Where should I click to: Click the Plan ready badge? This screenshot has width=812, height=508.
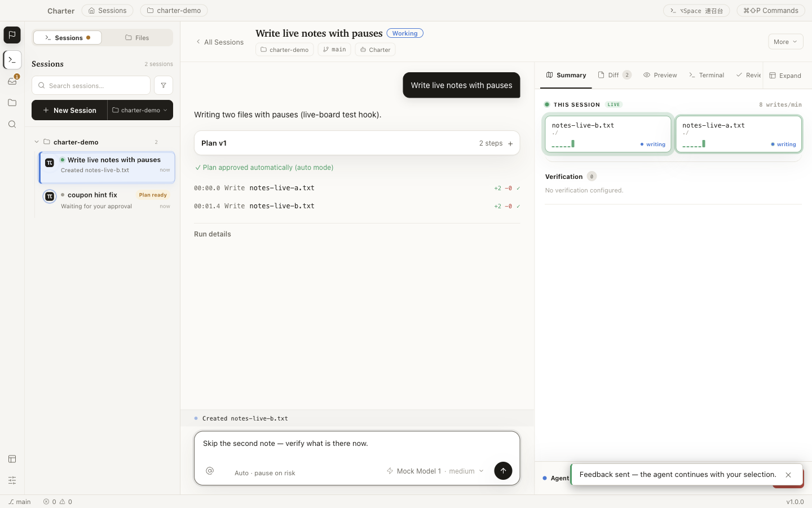[x=153, y=195]
